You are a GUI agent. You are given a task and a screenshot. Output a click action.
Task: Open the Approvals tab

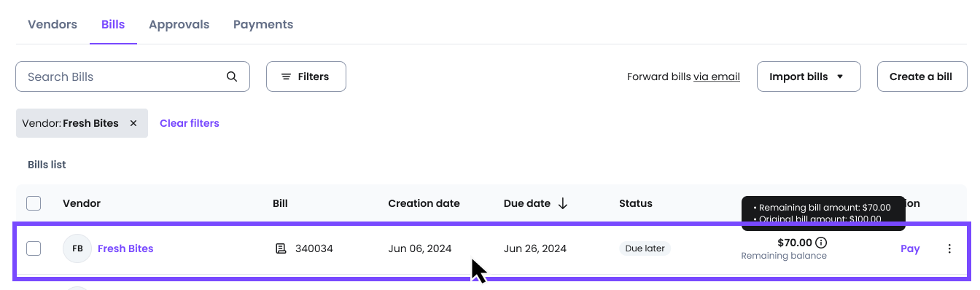179,24
